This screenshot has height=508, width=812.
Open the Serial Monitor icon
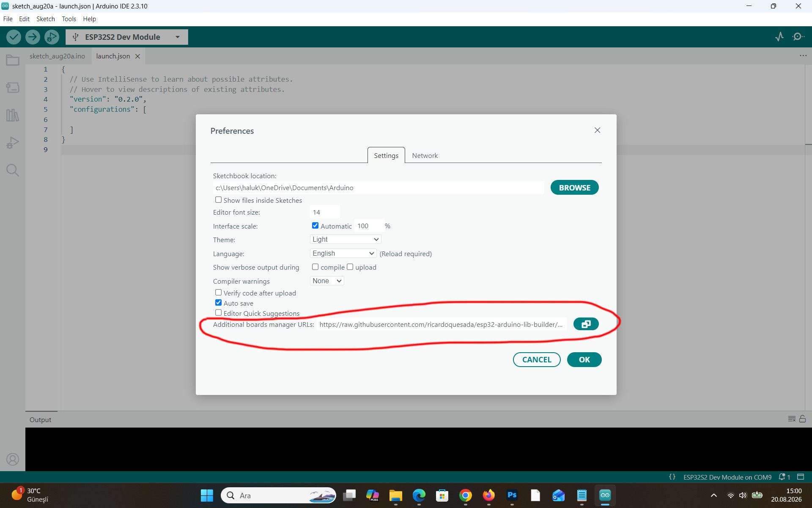pyautogui.click(x=798, y=37)
